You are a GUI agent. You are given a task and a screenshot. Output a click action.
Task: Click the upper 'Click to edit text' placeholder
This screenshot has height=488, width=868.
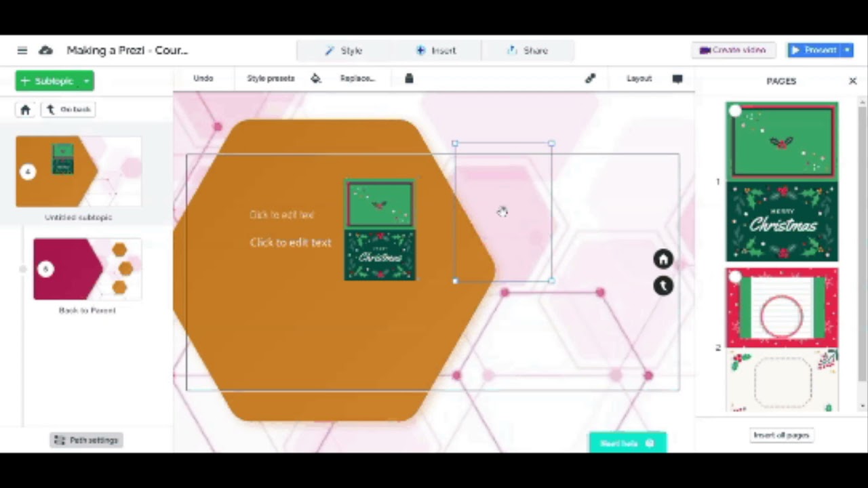click(x=281, y=215)
